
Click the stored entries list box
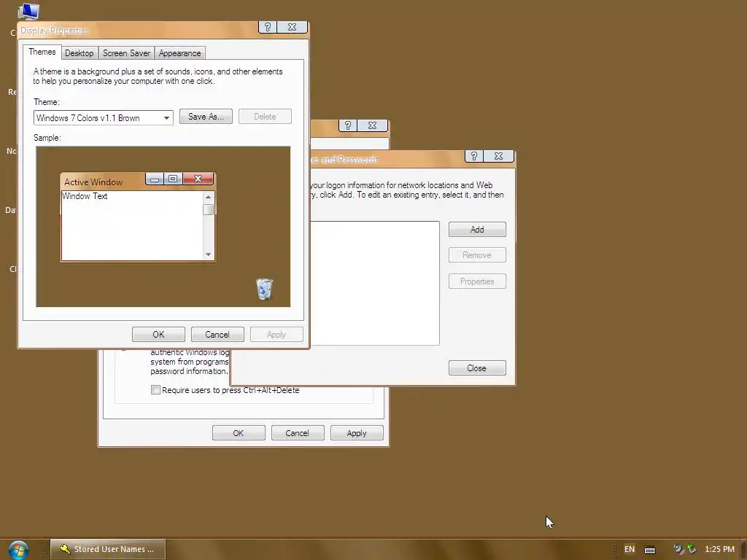(374, 283)
